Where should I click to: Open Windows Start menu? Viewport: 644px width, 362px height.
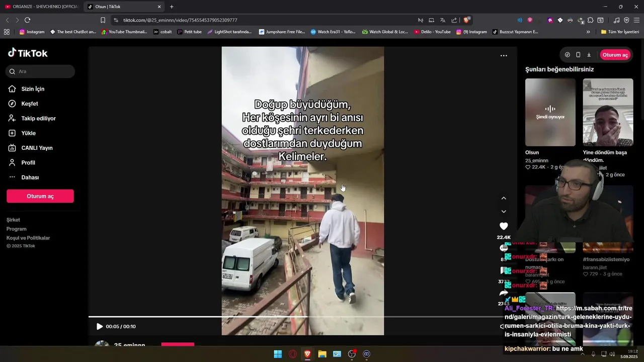pyautogui.click(x=278, y=354)
